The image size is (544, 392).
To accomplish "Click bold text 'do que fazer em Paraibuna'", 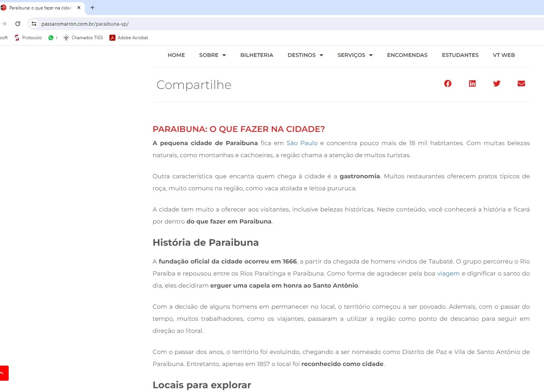I will click(229, 222).
